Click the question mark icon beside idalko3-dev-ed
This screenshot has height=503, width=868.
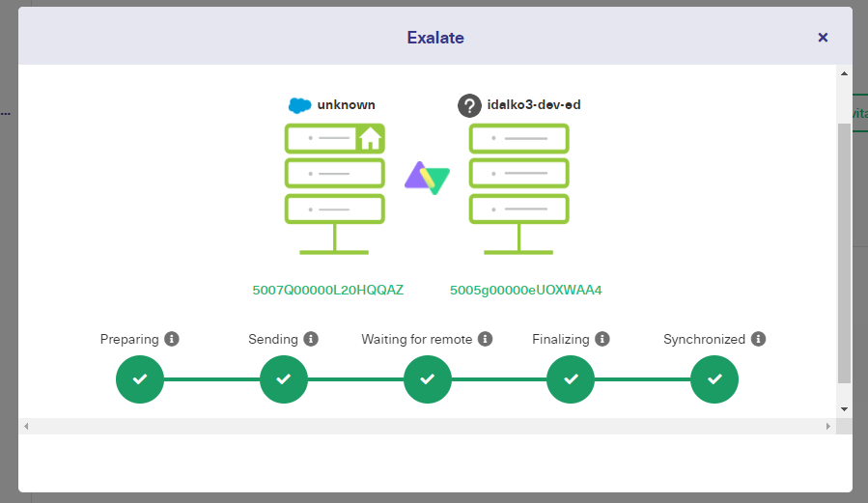click(469, 105)
